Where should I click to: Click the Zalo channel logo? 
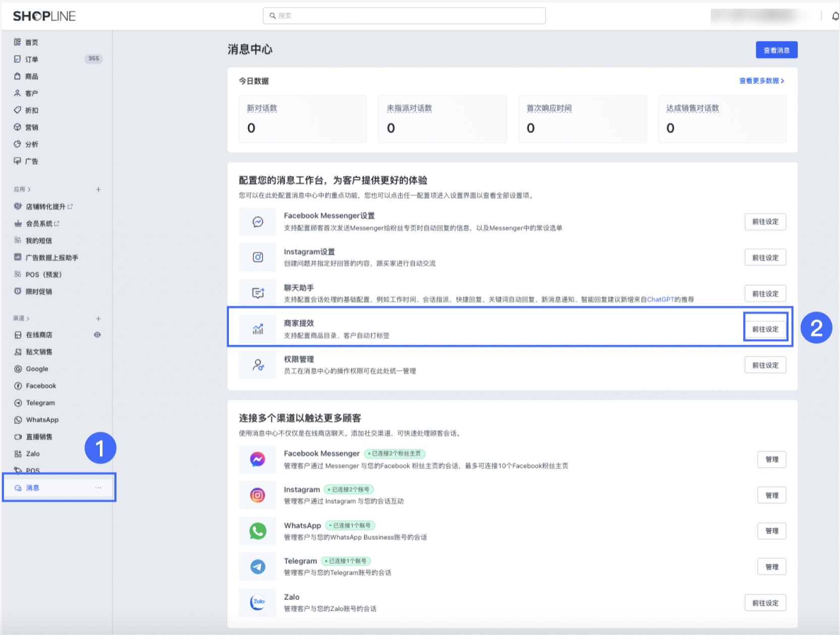(258, 602)
